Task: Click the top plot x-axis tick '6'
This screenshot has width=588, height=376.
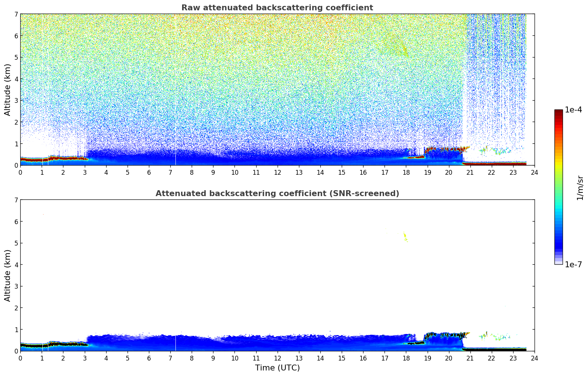Action: 149,172
